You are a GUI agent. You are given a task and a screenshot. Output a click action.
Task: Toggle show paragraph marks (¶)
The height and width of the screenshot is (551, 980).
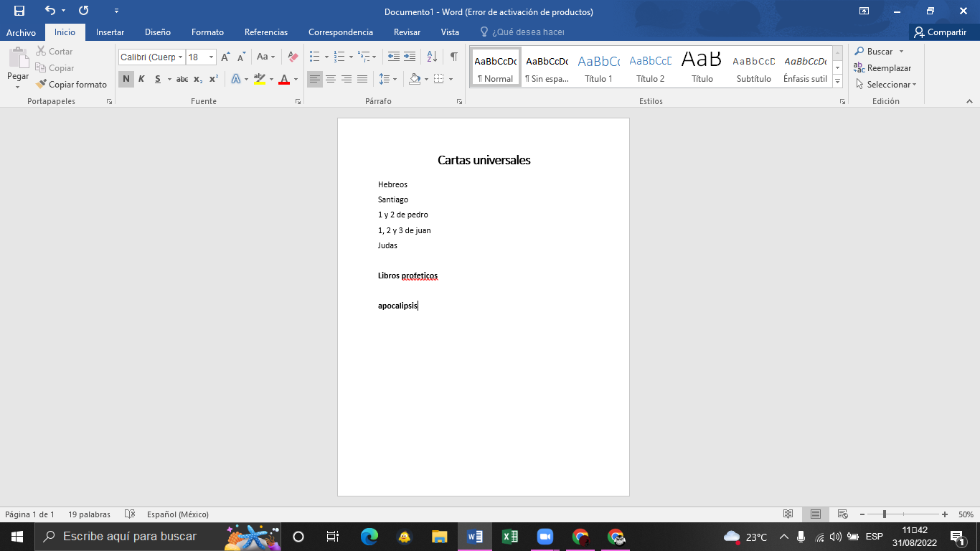point(453,57)
